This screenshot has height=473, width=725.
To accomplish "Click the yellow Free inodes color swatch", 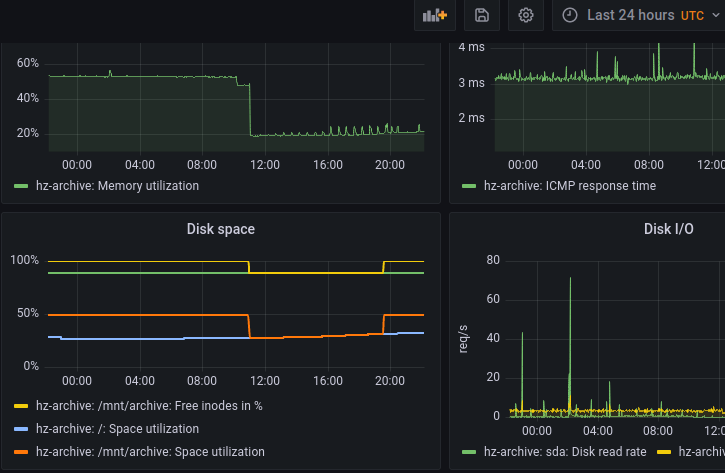I will click(21, 406).
